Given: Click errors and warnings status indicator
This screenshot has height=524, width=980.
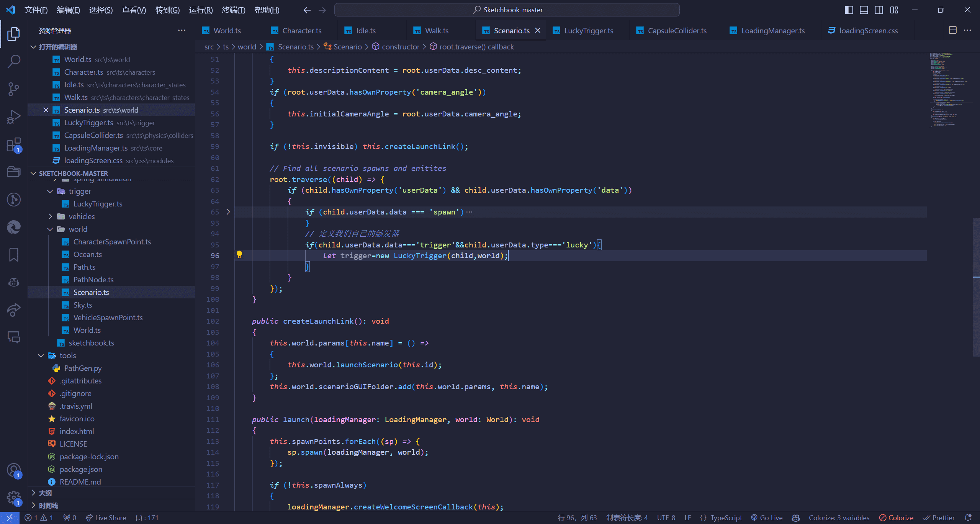Looking at the screenshot, I should pyautogui.click(x=39, y=518).
